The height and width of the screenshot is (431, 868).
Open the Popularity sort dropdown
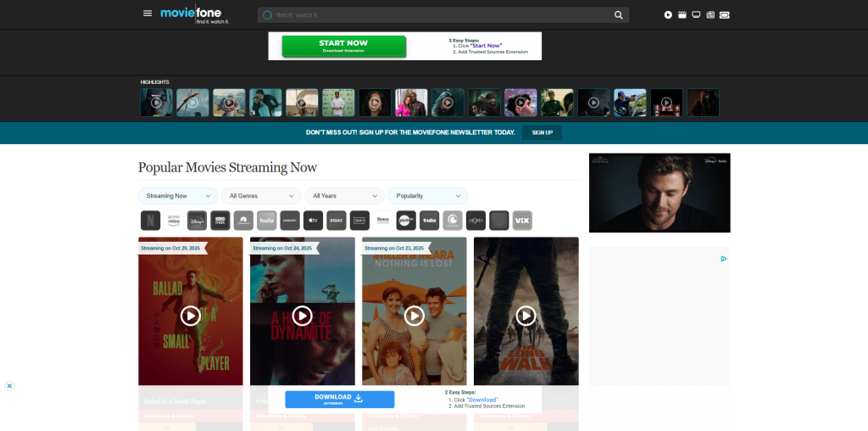click(427, 196)
